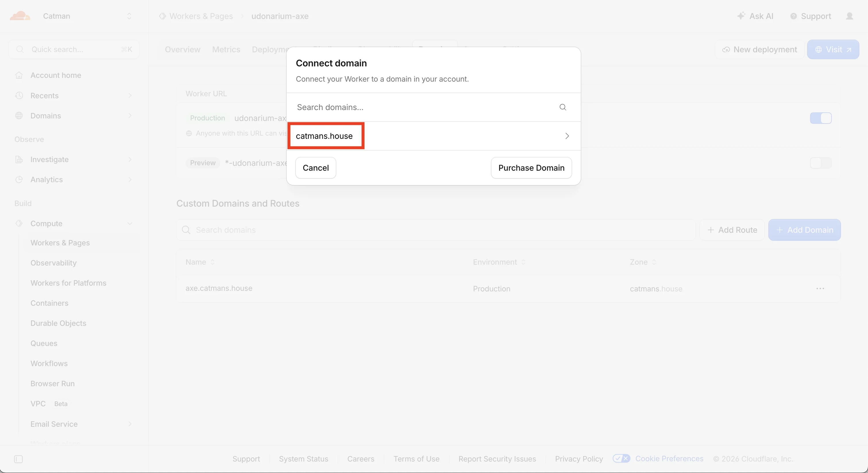Switch to the Metrics tab
The image size is (868, 473).
pos(226,49)
